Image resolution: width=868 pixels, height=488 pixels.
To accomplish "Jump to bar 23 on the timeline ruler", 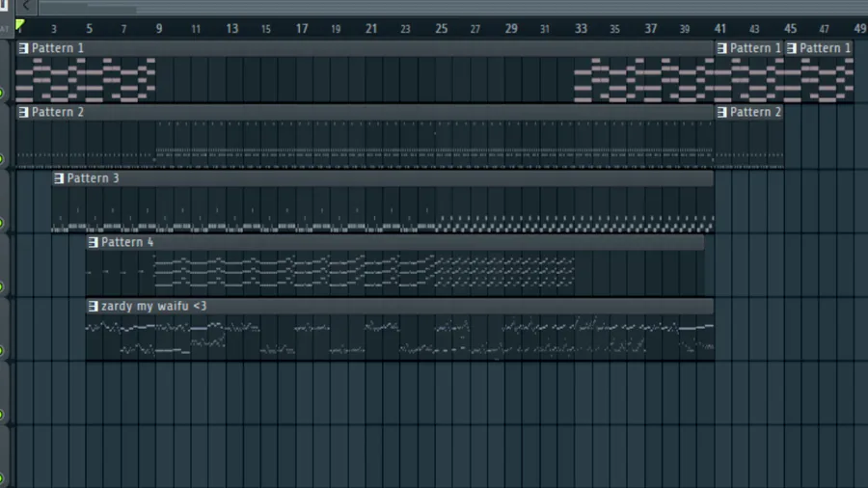I will coord(405,29).
